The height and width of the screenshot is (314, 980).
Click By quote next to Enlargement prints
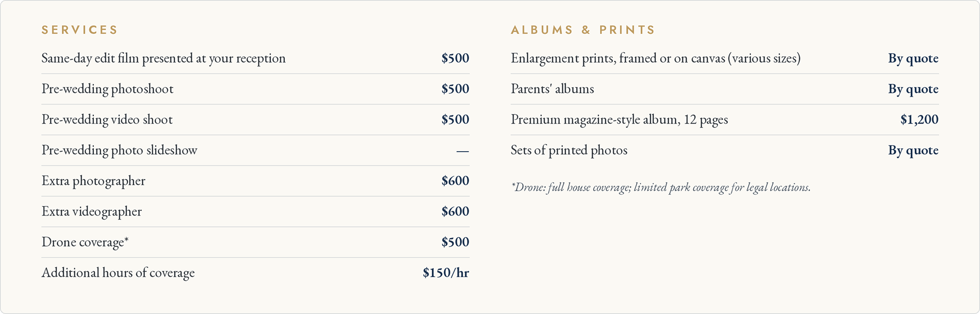coord(913,59)
